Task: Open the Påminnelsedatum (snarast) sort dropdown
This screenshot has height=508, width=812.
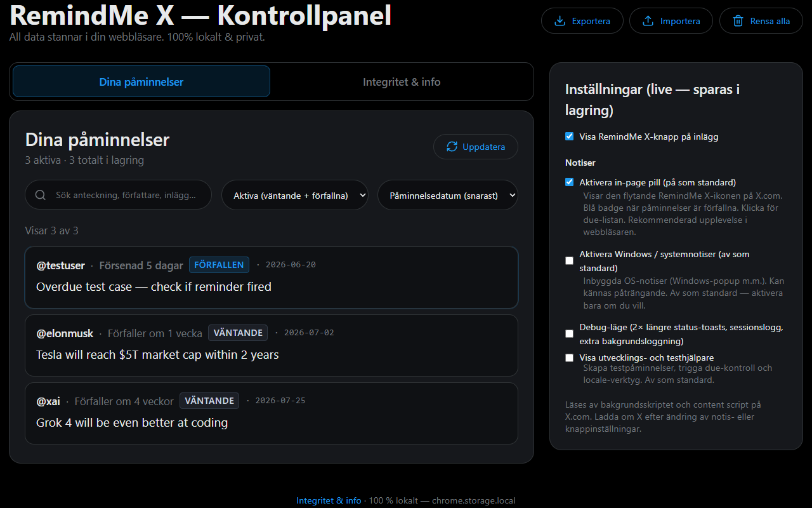Action: point(448,195)
